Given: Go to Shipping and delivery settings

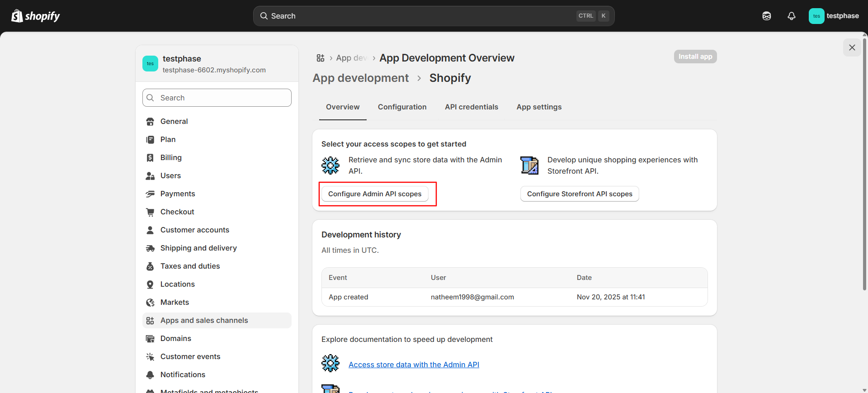Looking at the screenshot, I should coord(217,248).
